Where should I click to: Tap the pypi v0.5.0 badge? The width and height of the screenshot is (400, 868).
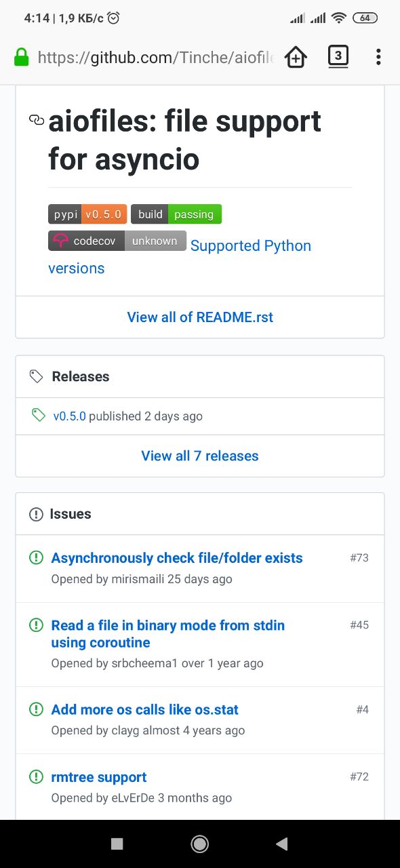(x=87, y=214)
